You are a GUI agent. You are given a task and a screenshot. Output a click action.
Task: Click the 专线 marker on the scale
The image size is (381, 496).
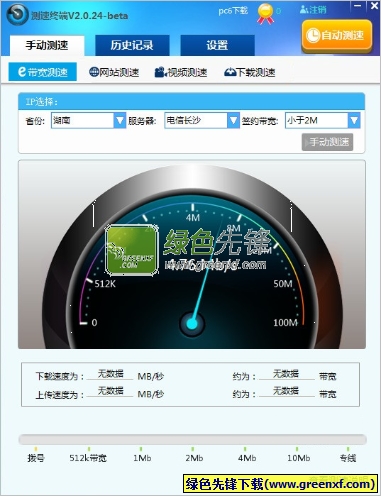[x=348, y=458]
